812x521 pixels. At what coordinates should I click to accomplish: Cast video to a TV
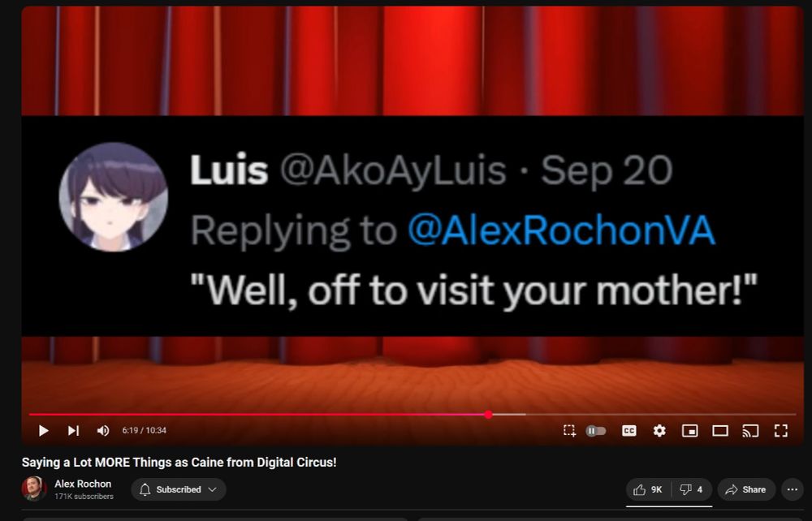(750, 430)
